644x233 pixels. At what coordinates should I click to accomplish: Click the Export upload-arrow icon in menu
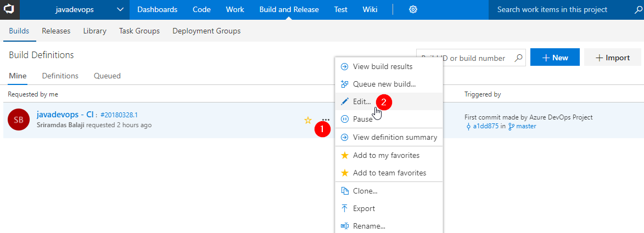[345, 208]
